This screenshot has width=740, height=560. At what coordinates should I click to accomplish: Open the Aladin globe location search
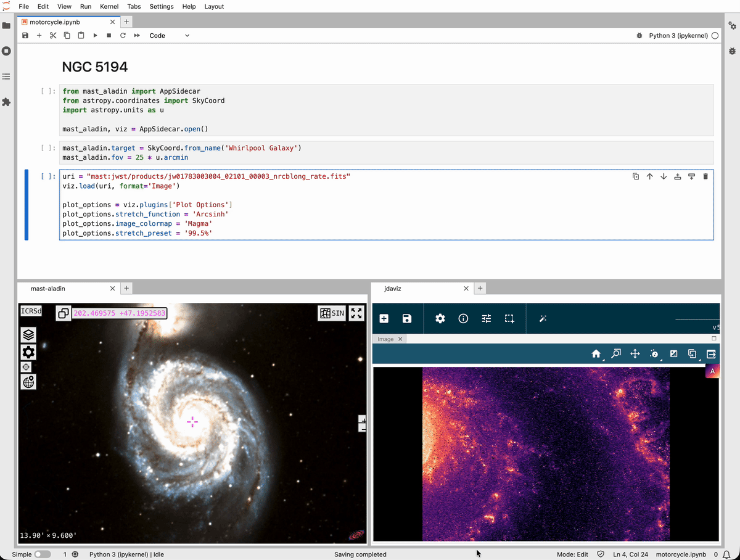coord(28,382)
